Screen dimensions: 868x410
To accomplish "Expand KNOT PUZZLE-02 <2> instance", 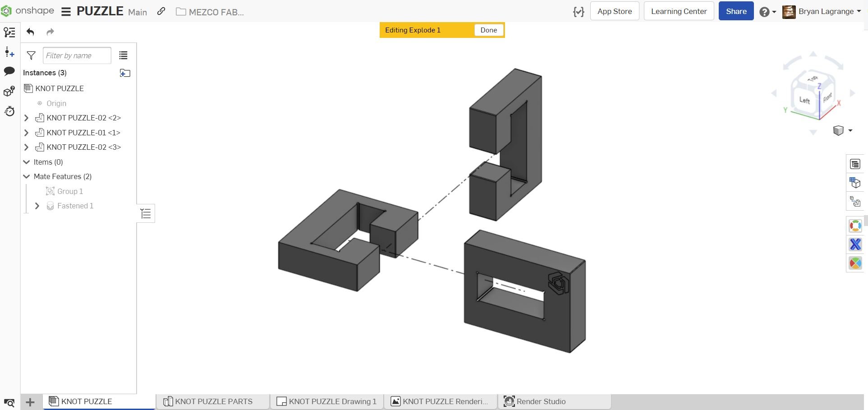I will click(26, 118).
